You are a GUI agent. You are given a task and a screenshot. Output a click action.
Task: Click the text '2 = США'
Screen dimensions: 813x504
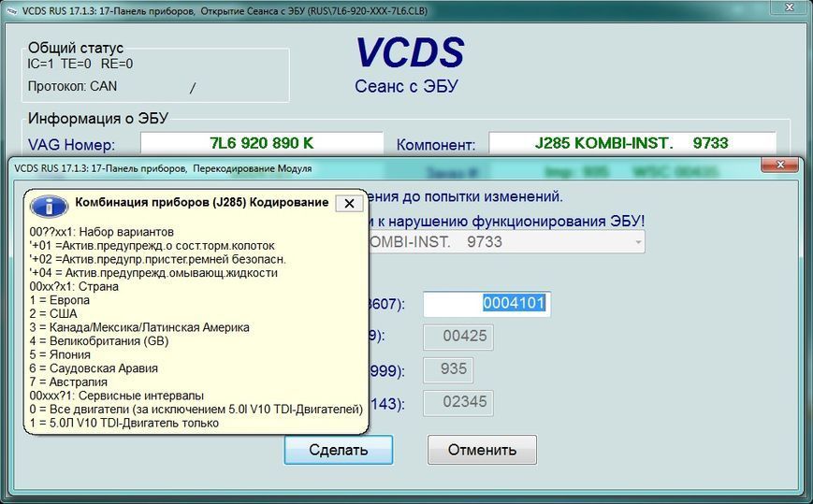[x=53, y=313]
